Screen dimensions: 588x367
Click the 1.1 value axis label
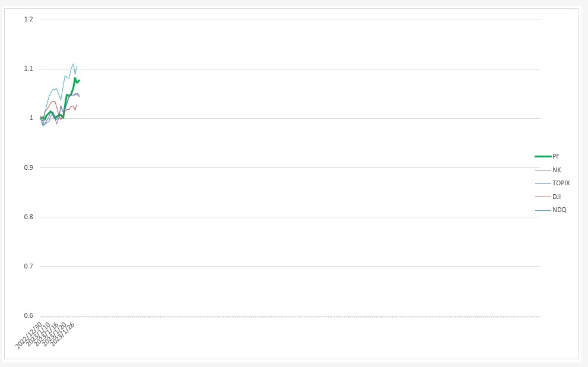[28, 69]
